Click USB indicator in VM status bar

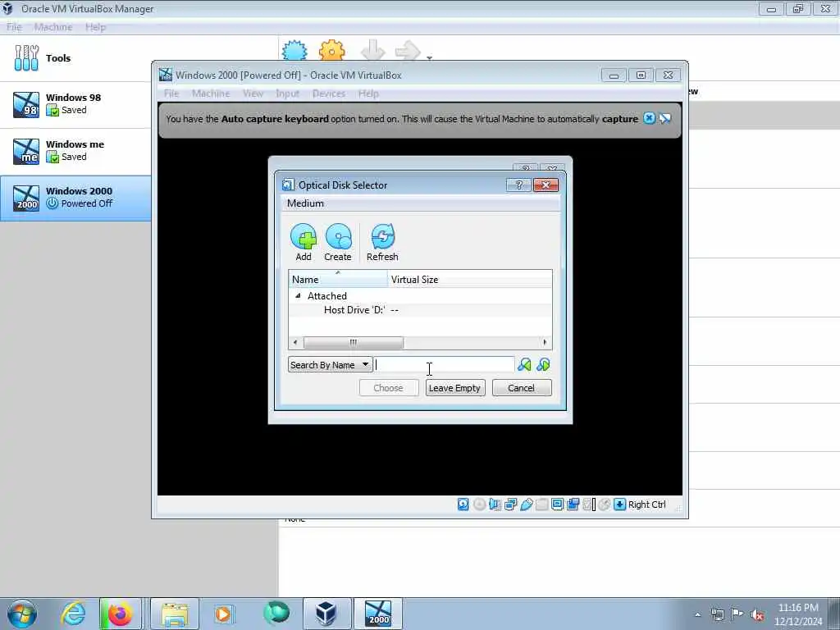(x=526, y=504)
